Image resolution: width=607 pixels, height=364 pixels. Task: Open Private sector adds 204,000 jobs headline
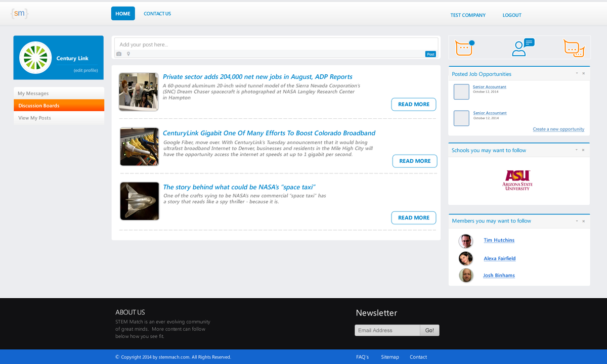click(257, 77)
